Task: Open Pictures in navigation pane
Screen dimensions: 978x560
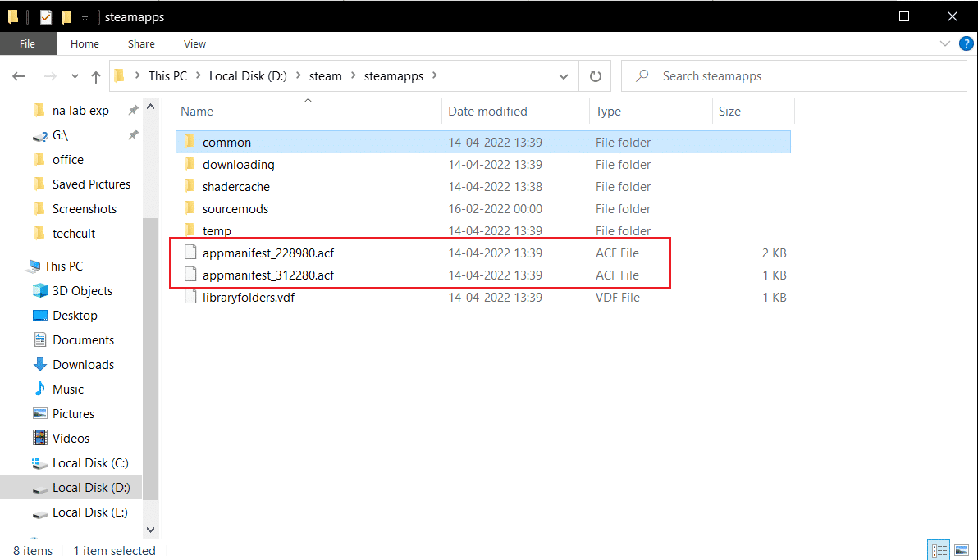Action: [x=73, y=414]
